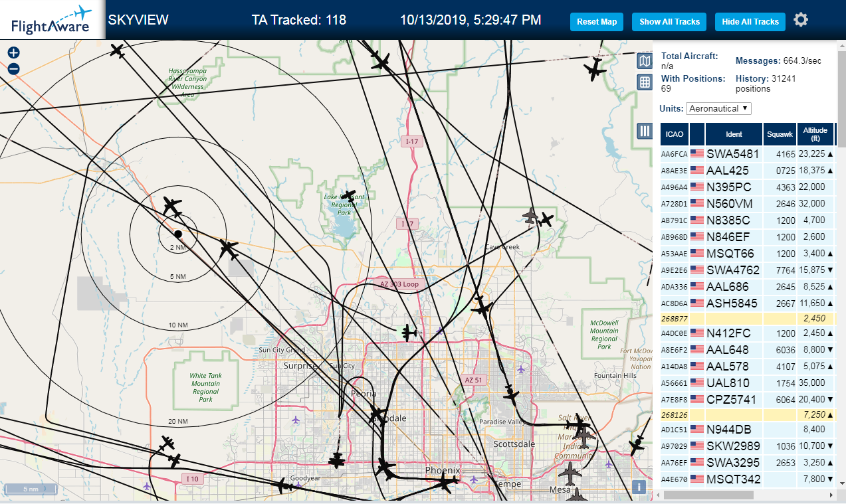
Task: Select the AAL578 aircraft row
Action: [748, 366]
